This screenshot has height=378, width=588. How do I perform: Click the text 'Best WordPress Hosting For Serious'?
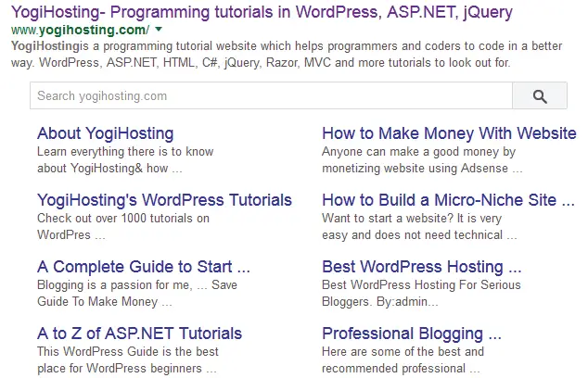pos(421,285)
